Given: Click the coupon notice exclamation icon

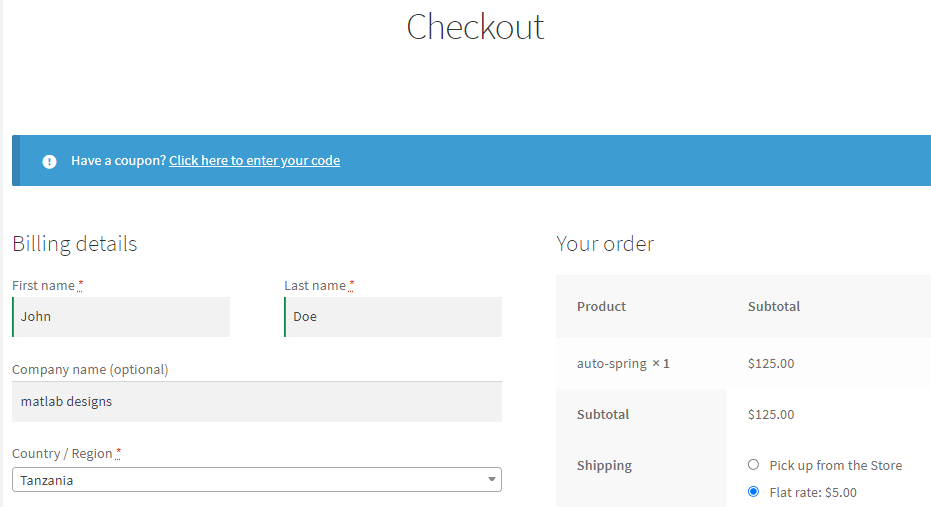Looking at the screenshot, I should (49, 161).
